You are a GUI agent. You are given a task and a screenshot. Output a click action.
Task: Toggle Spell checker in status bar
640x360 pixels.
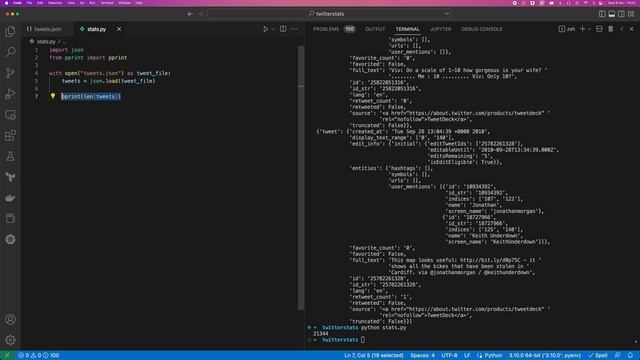click(x=598, y=355)
